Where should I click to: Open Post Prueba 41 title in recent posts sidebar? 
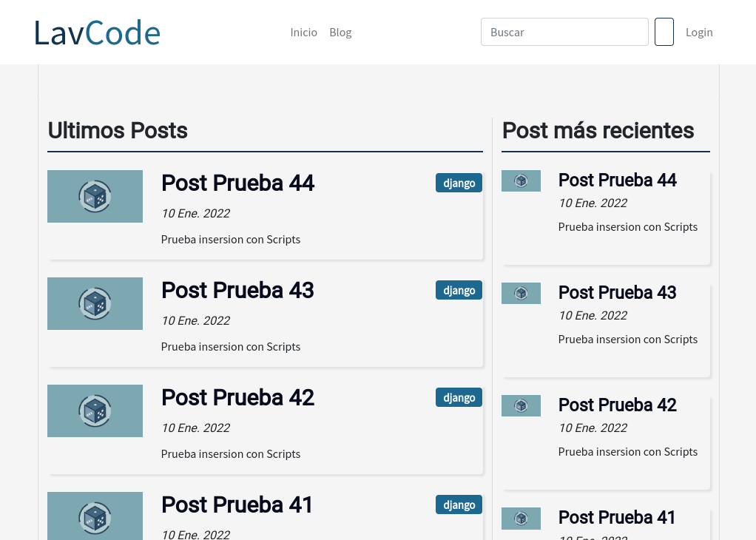617,517
